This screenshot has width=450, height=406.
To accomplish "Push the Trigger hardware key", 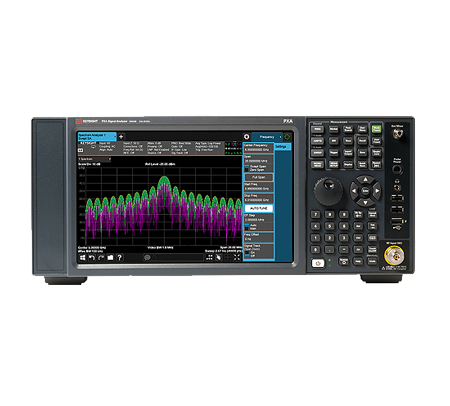I will 334,153.
